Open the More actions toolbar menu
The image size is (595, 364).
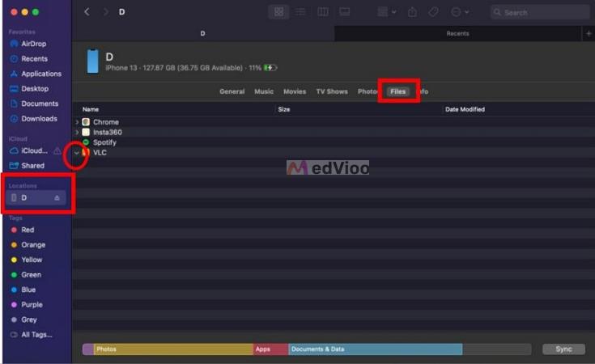(460, 12)
